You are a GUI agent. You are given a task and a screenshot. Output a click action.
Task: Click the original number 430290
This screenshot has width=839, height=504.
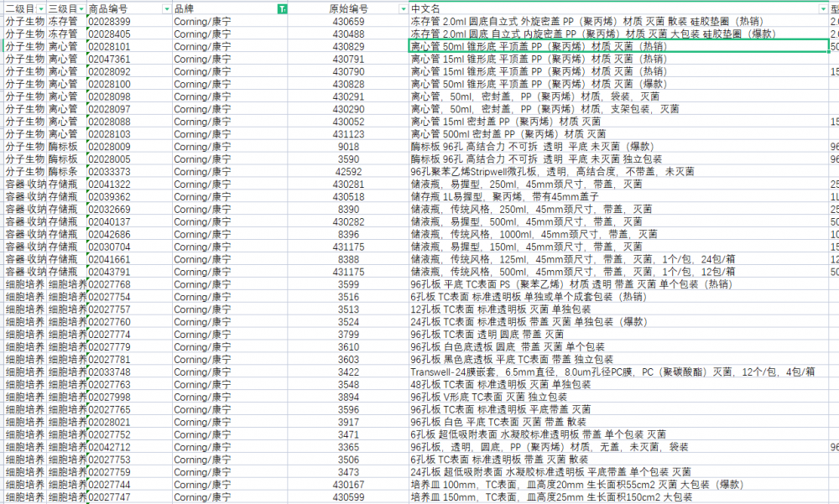348,109
